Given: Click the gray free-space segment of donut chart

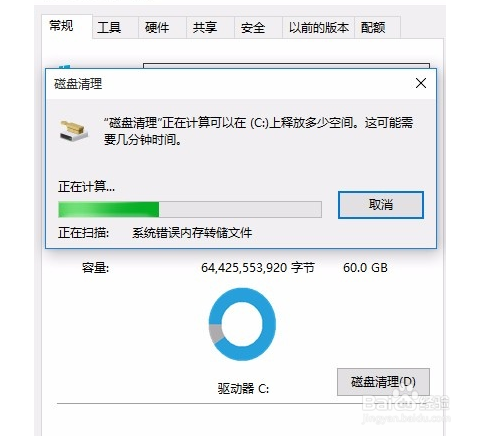Looking at the screenshot, I should [x=215, y=334].
